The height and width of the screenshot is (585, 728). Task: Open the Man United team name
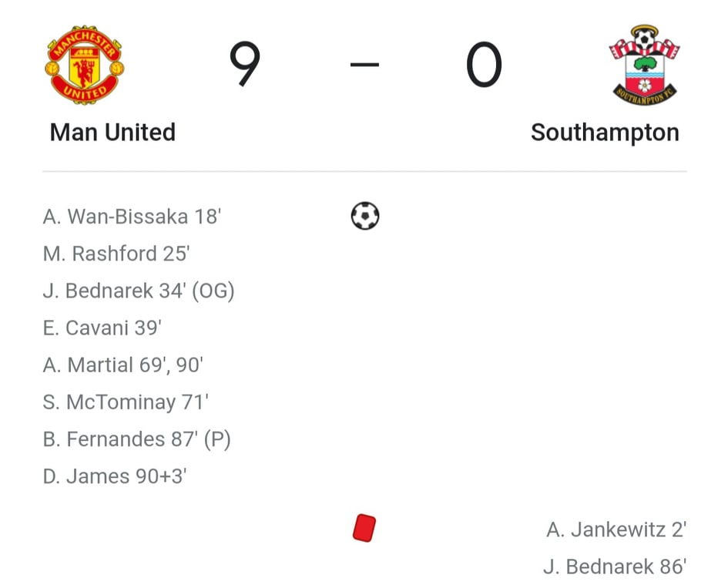pyautogui.click(x=112, y=133)
